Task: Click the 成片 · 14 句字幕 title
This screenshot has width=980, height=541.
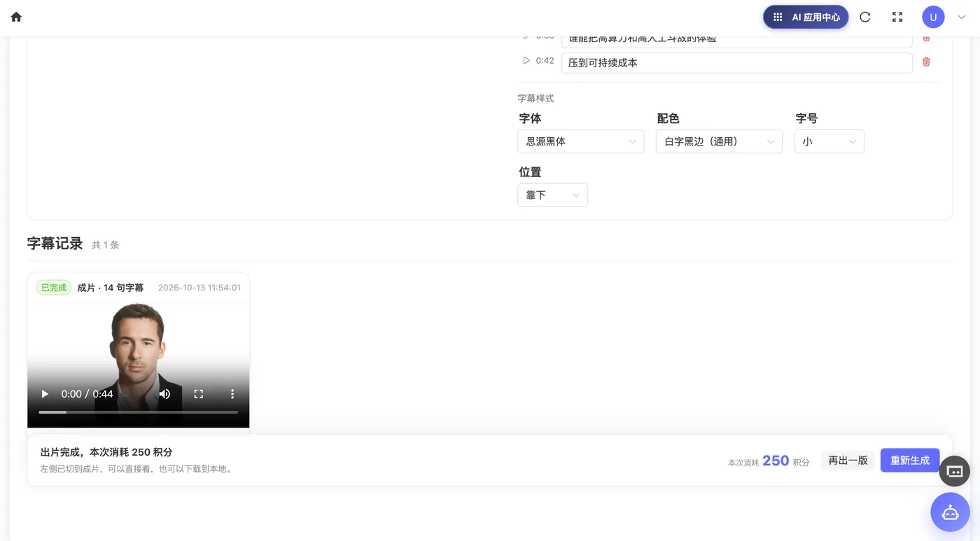Action: click(111, 288)
